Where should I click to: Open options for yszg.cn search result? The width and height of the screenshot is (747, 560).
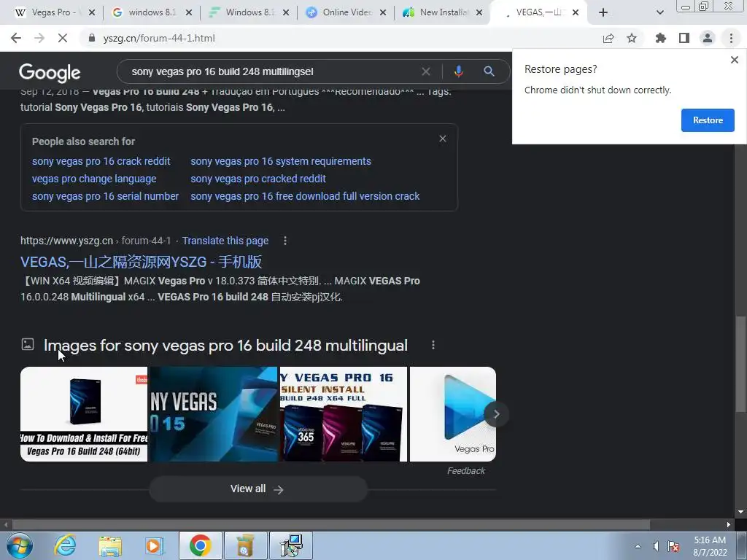[x=285, y=241]
